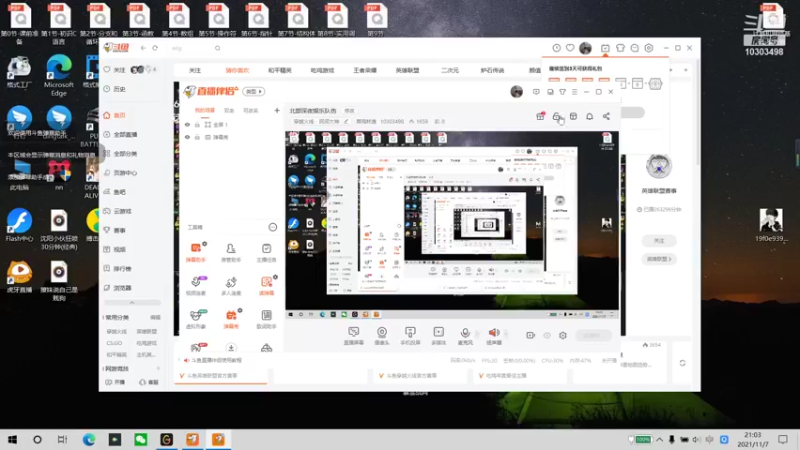
Task: Click refresh icon next to back arrow
Action: click(155, 48)
